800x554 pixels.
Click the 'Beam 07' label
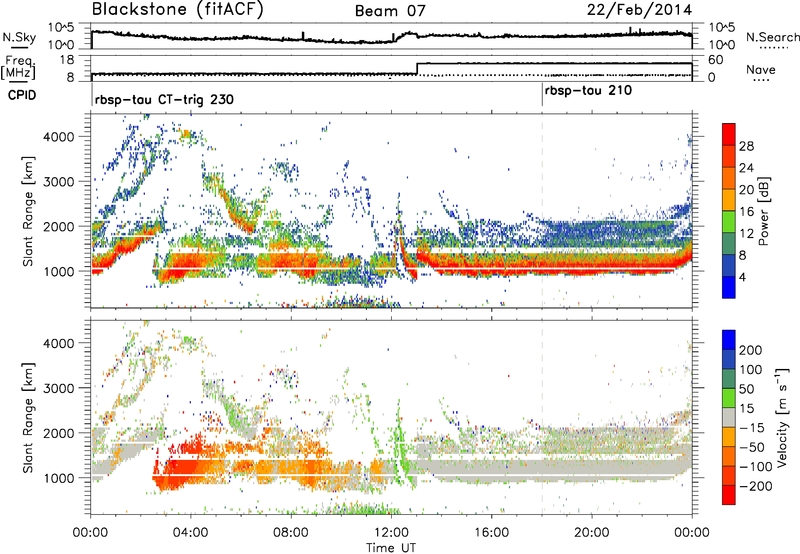390,11
